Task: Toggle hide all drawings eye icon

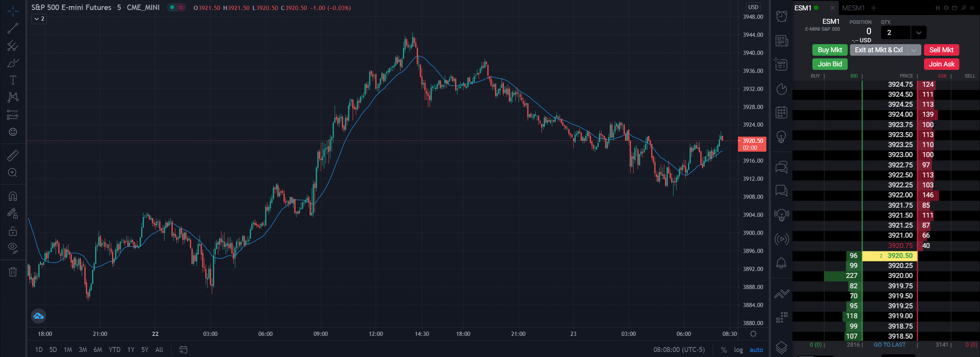Action: coord(13,248)
